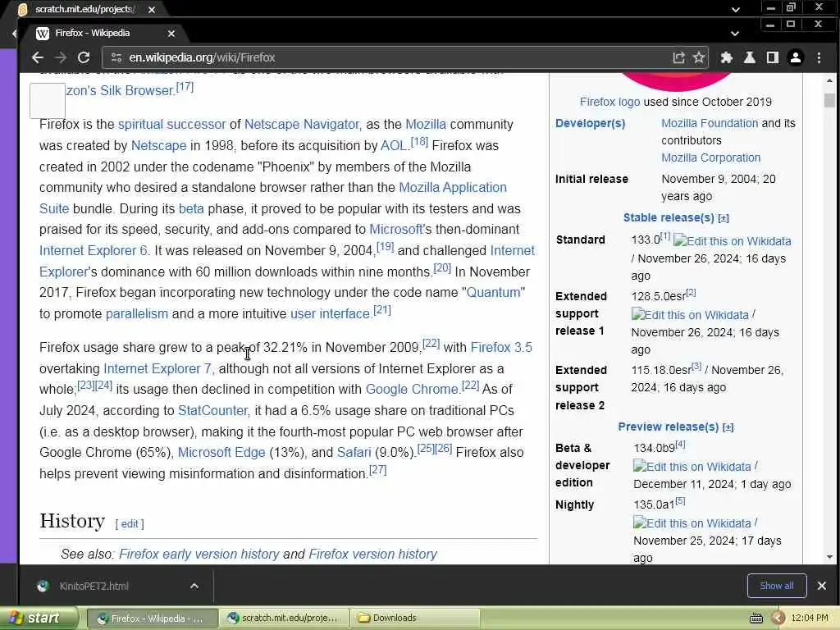
Task: Open tab search dropdown in front window
Action: point(735,33)
